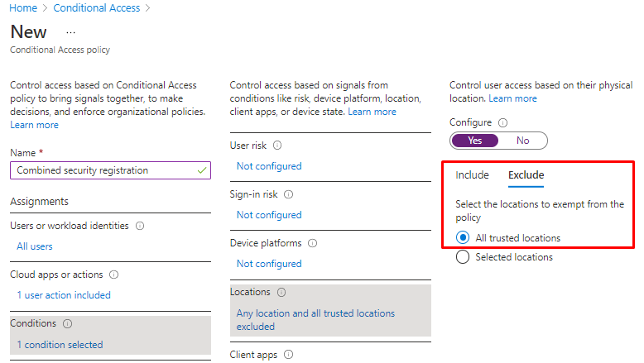Click info icon next to Conditions
Screen dimensions: 644x363
pos(68,323)
